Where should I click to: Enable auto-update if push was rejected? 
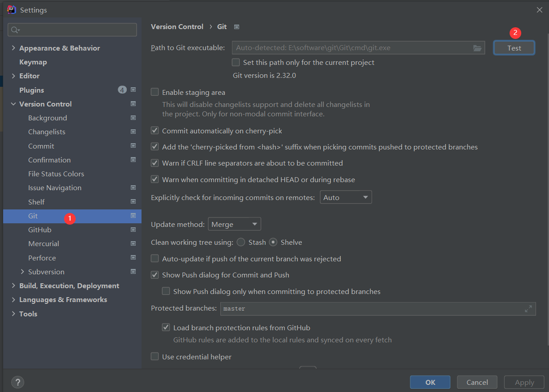click(155, 259)
